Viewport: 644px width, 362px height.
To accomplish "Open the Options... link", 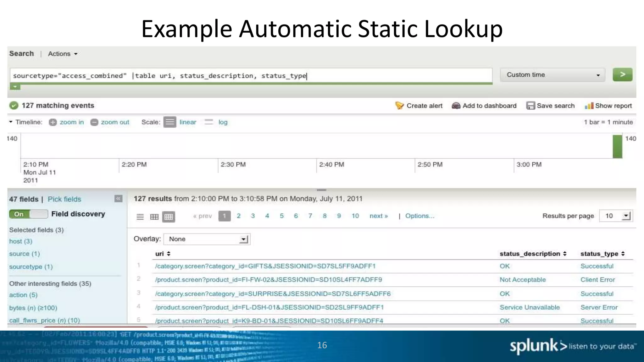I will coord(420,216).
